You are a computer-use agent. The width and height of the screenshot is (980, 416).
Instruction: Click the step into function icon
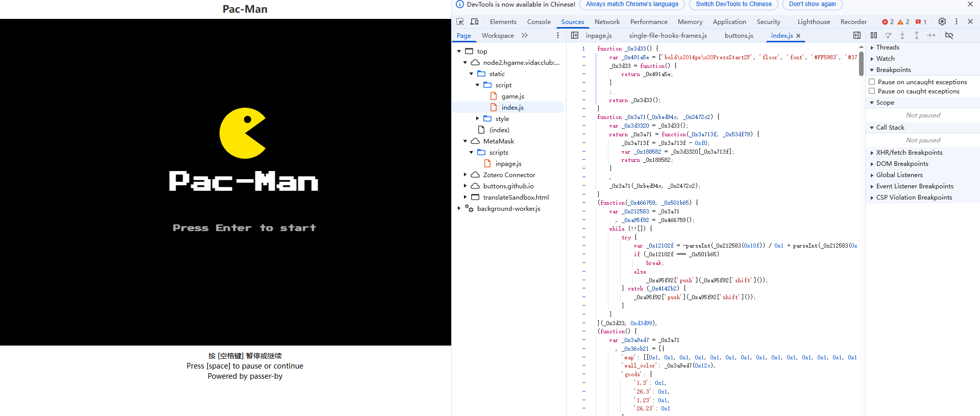(x=902, y=35)
